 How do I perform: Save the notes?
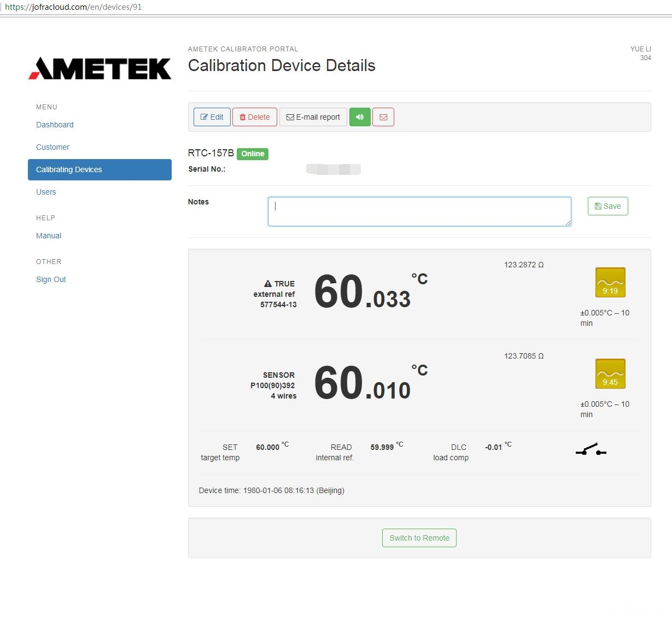pos(608,206)
